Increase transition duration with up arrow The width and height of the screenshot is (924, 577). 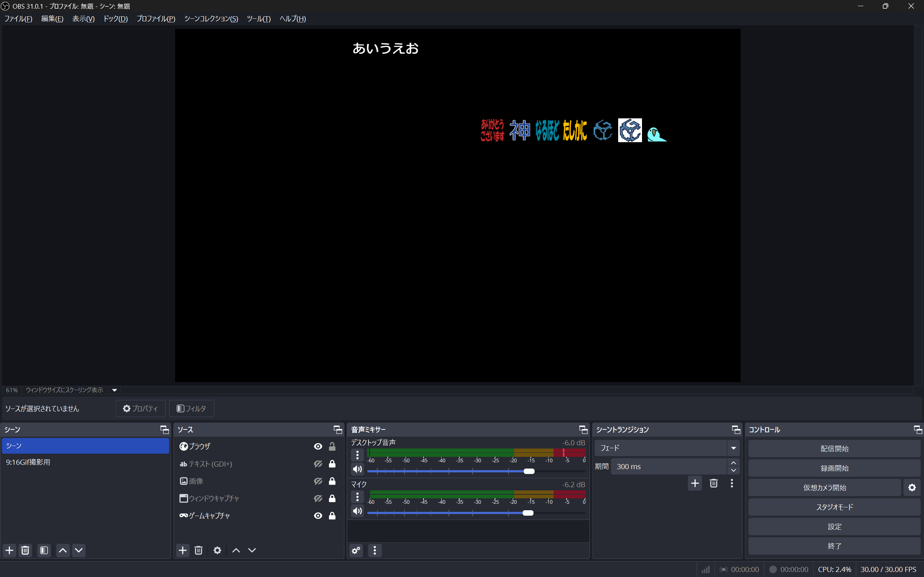[x=733, y=463]
